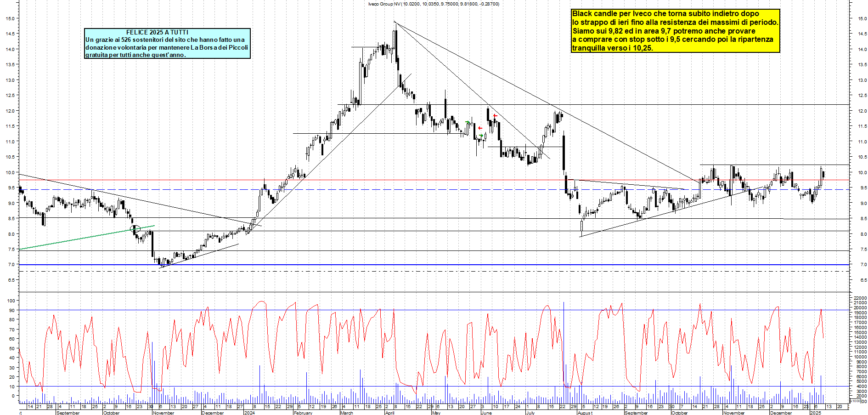Click the "10000" volume scale value
868x415 pixels.
[860, 357]
